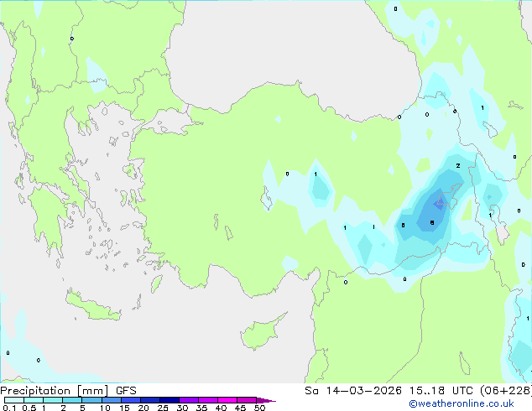Click the legend value label '25'
This screenshot has height=411, width=532.
coord(163,408)
